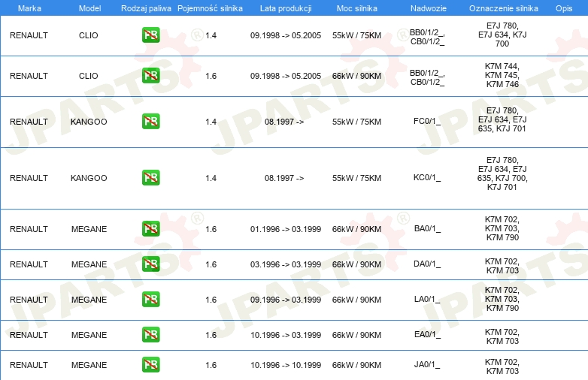588x380 pixels.
Task: Click MEGANE model cell in JA0/1_ row
Action: coord(89,365)
